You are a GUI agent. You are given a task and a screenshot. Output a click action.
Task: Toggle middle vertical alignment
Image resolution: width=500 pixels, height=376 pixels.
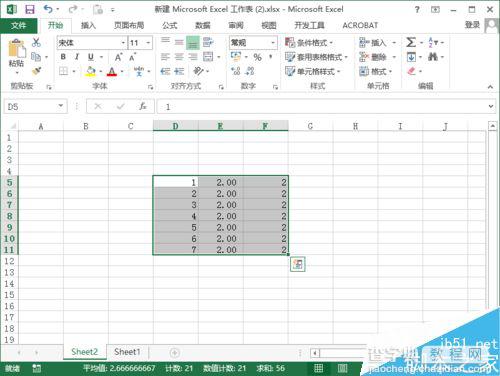click(179, 42)
